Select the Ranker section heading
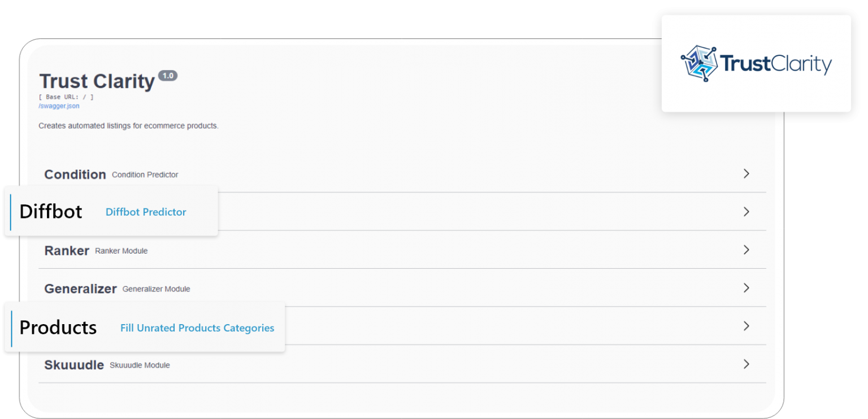This screenshot has height=419, width=868. [67, 250]
